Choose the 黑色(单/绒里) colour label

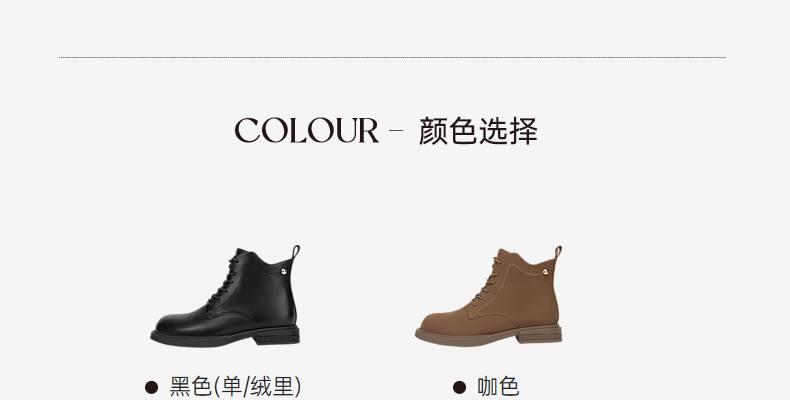pyautogui.click(x=235, y=387)
